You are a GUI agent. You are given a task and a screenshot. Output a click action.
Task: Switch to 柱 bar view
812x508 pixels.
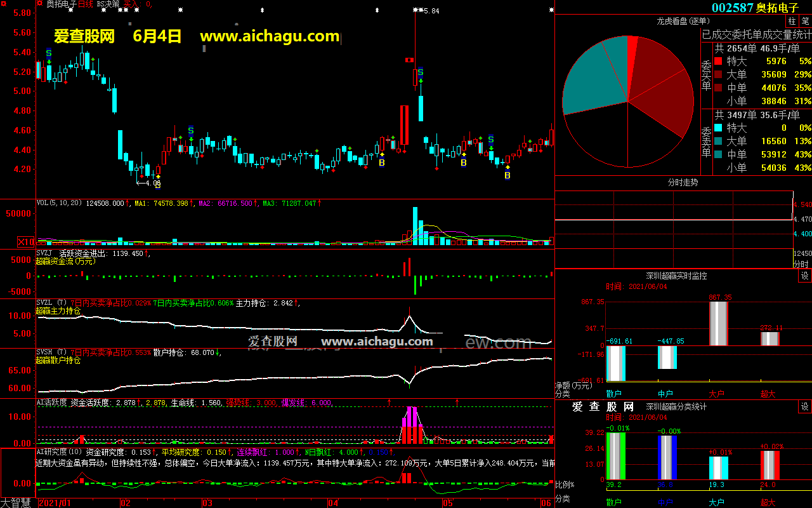tap(792, 21)
